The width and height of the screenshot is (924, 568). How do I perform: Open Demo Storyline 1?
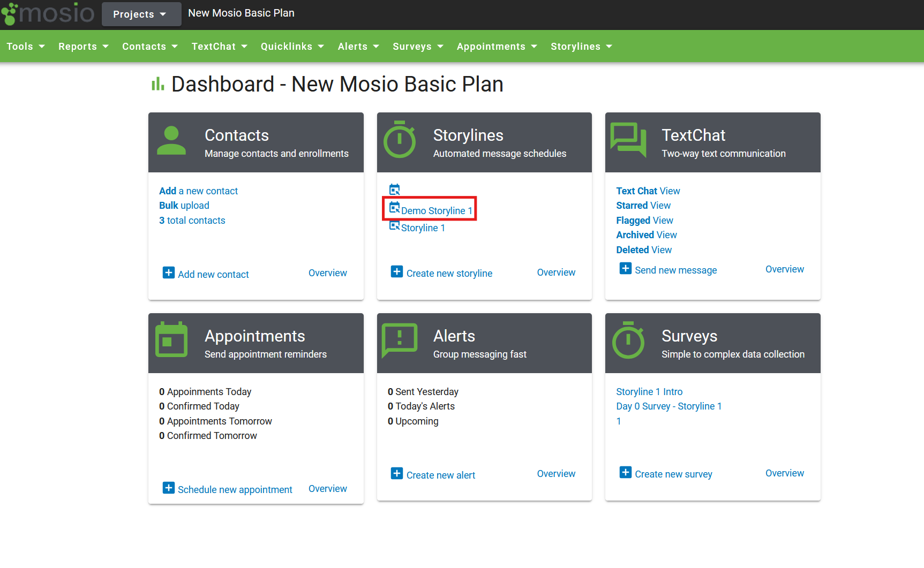pyautogui.click(x=437, y=211)
